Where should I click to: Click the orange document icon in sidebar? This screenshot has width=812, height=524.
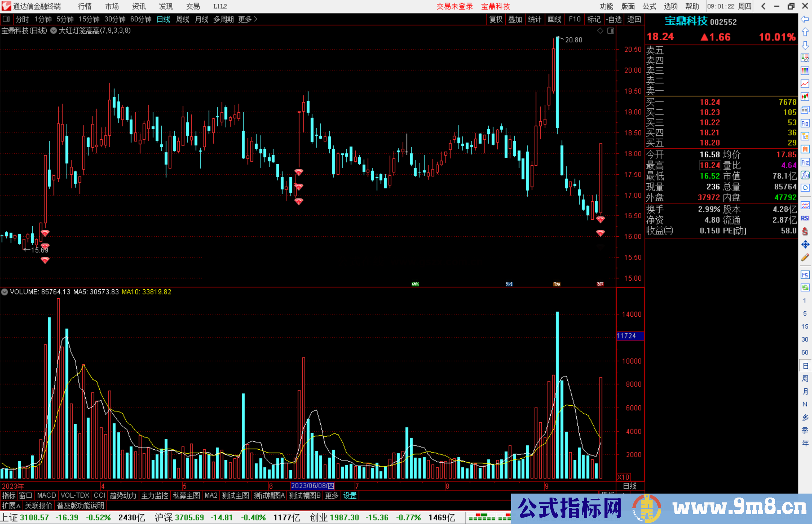(805, 149)
